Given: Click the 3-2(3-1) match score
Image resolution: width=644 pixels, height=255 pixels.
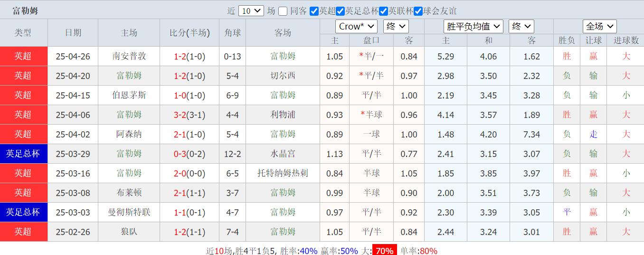Looking at the screenshot, I should [189, 115].
